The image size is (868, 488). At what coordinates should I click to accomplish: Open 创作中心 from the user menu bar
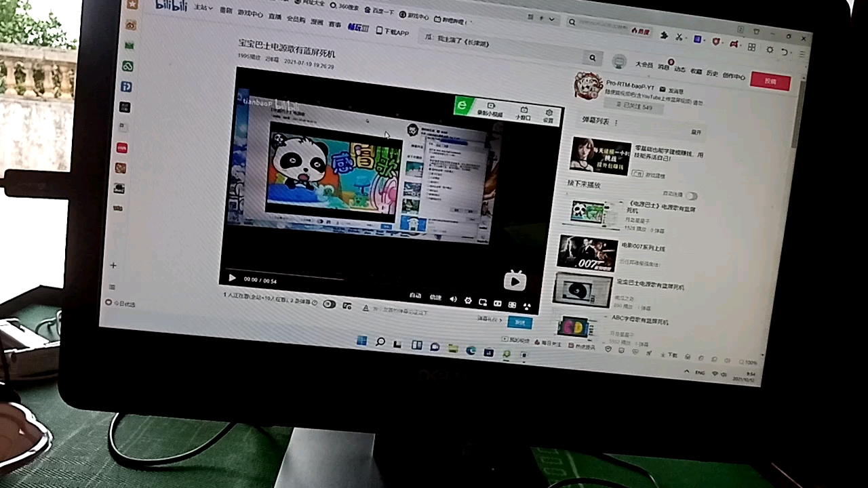pyautogui.click(x=733, y=76)
